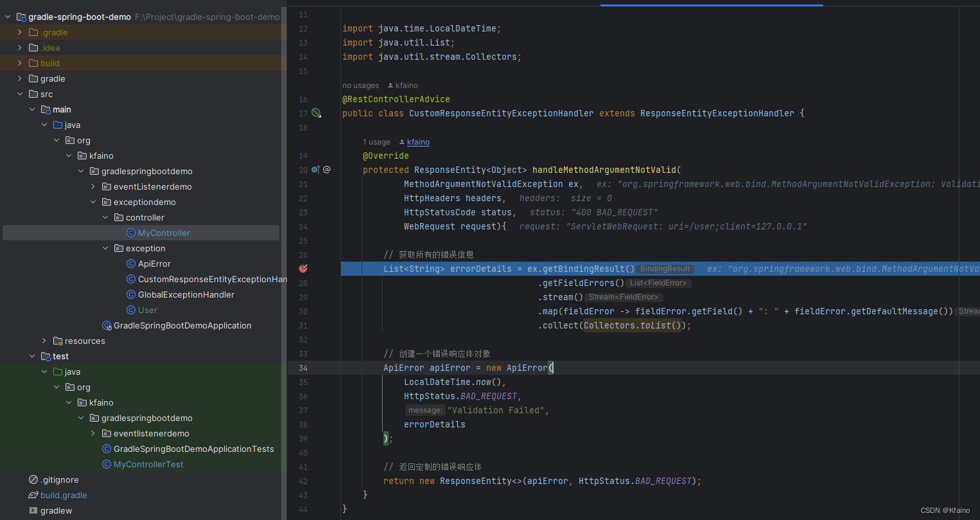The width and height of the screenshot is (980, 520).
Task: Click the User class icon
Action: (131, 310)
